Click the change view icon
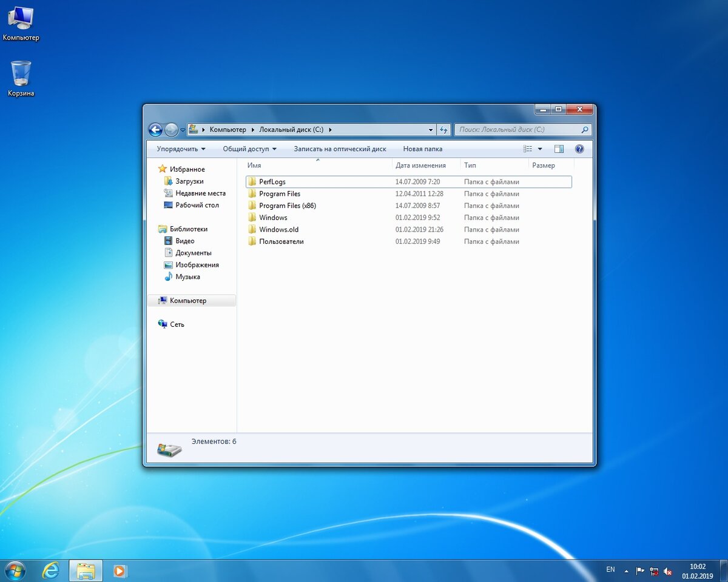This screenshot has width=728, height=582. pos(528,149)
